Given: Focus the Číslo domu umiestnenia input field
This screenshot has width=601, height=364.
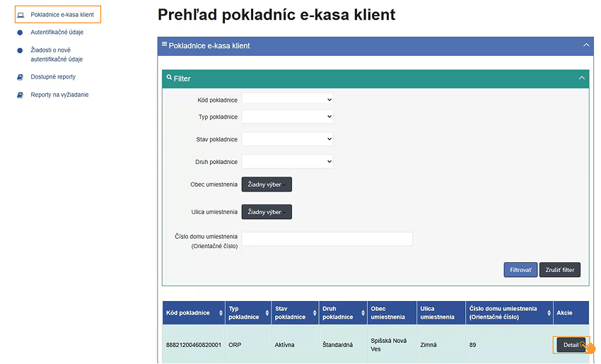Looking at the screenshot, I should 327,239.
